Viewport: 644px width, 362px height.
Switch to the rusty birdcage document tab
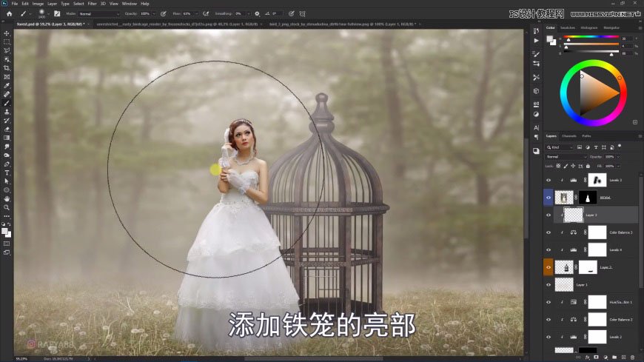click(177, 24)
